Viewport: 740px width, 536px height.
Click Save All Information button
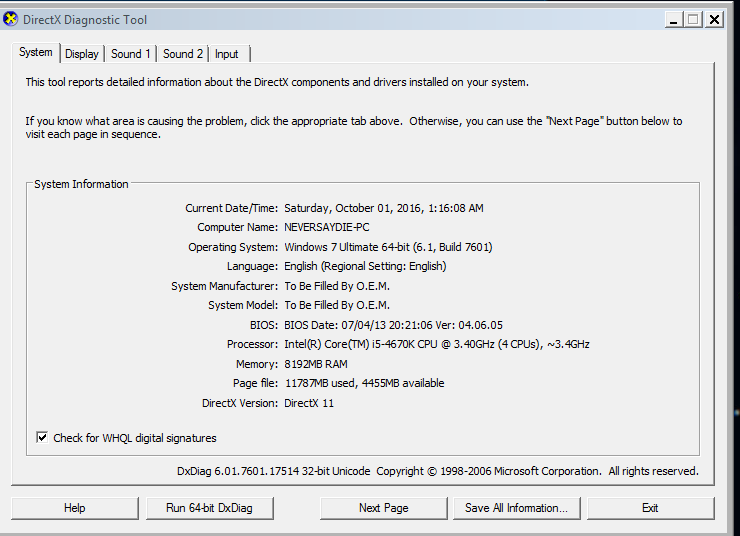point(516,508)
